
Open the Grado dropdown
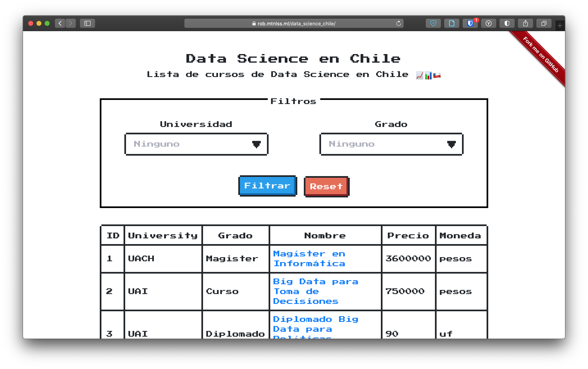391,144
